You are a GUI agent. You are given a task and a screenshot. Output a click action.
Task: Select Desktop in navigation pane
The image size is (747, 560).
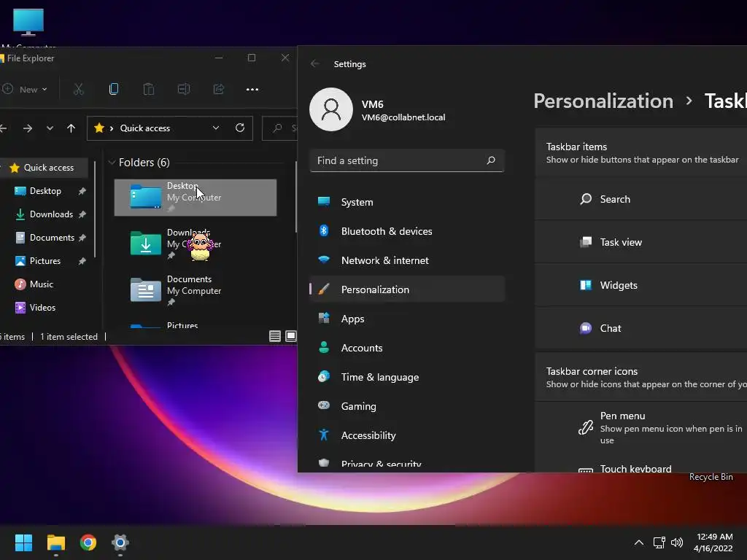pyautogui.click(x=45, y=191)
